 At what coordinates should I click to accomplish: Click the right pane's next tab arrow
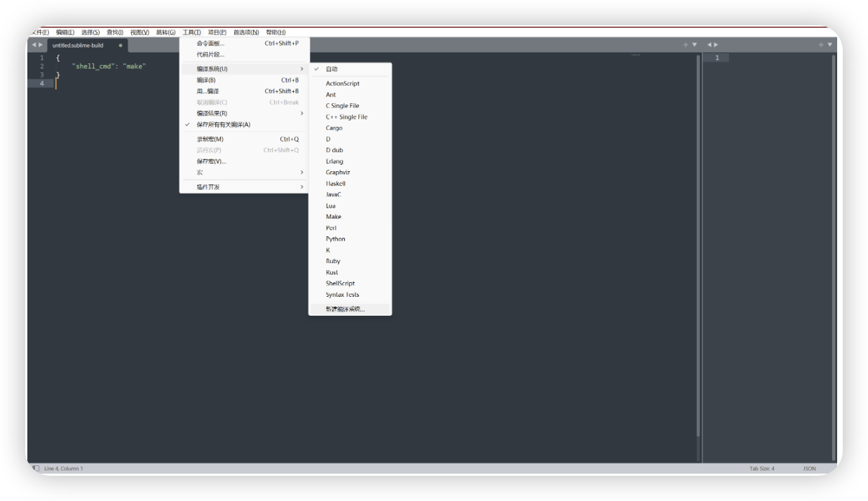pos(717,45)
